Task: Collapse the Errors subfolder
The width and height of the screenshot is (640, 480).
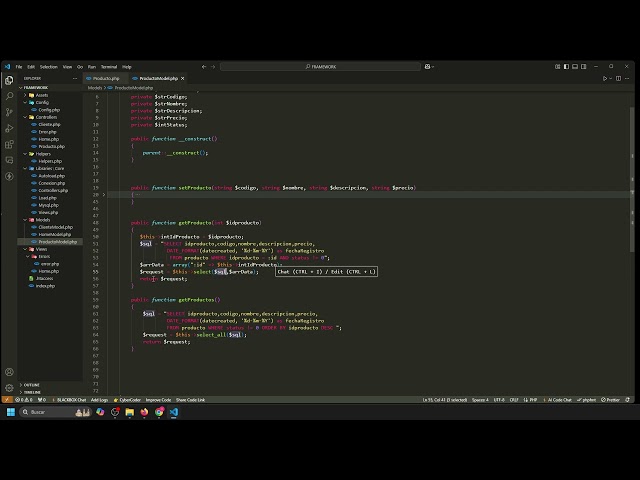Action: [28, 257]
